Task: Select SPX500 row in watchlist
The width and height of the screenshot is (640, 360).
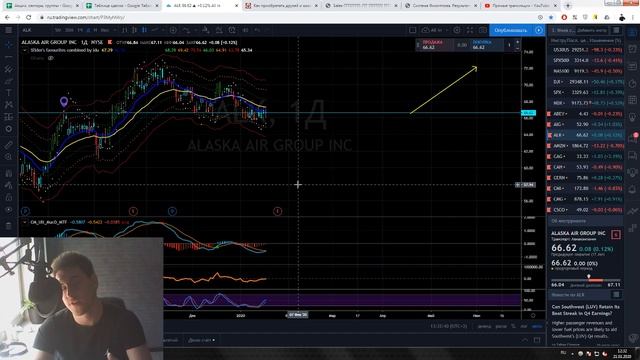Action: [x=585, y=60]
